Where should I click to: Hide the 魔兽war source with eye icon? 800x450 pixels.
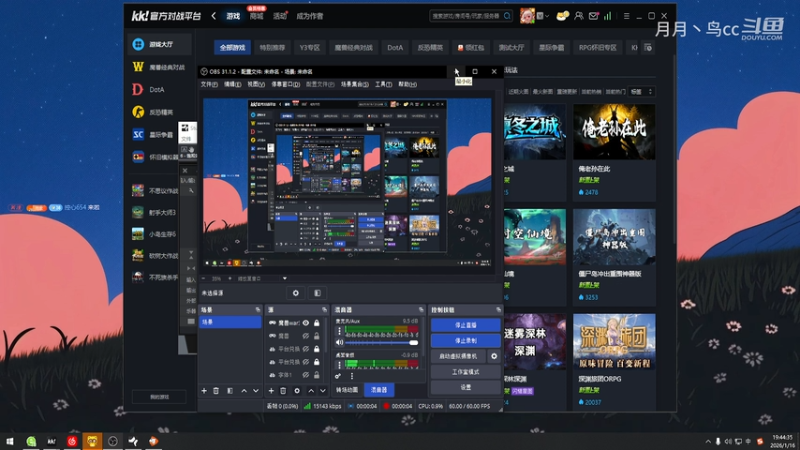306,322
